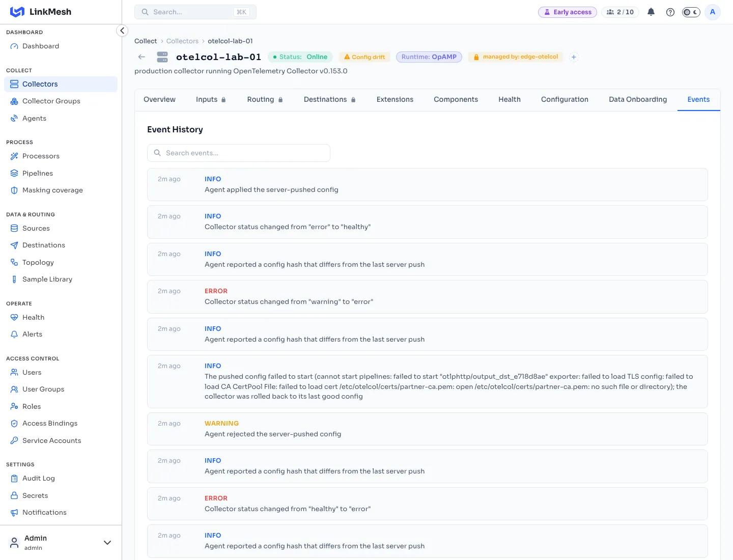This screenshot has width=733, height=560.
Task: Open Alerts in the sidebar
Action: tap(61, 334)
